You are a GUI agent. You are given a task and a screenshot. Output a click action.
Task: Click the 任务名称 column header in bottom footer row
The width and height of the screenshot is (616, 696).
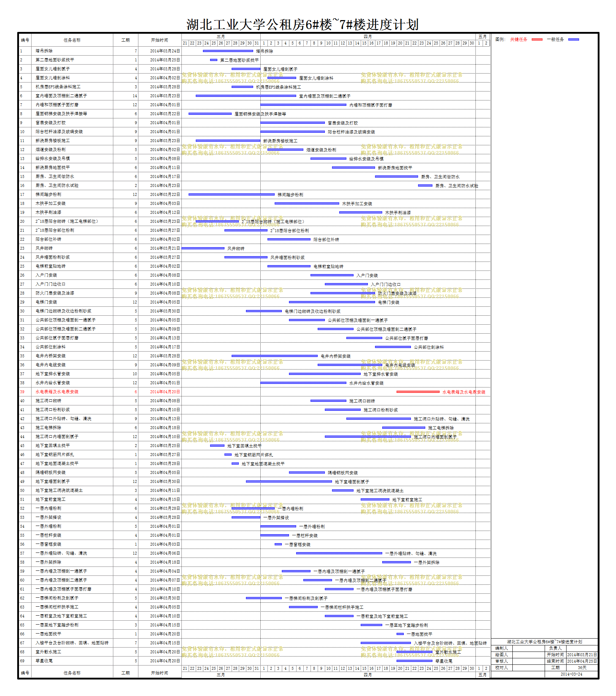click(x=72, y=673)
